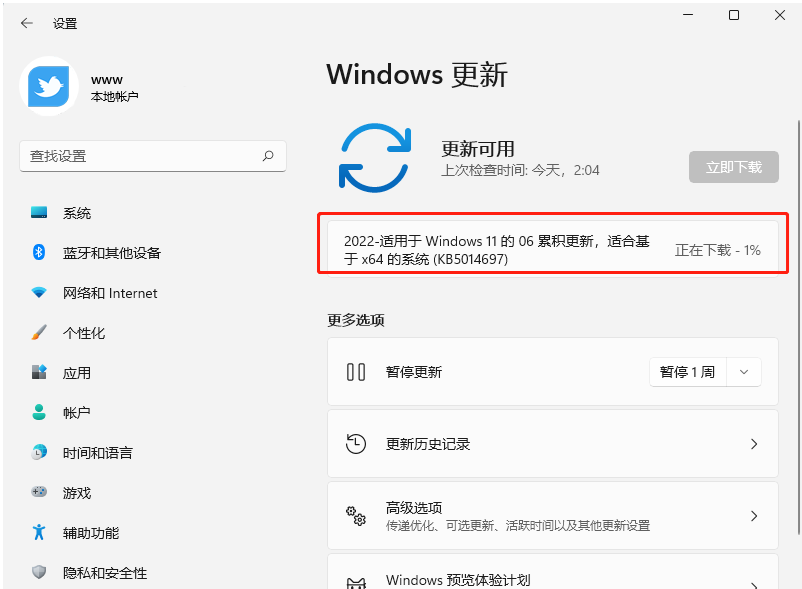Click the 立即下载 button
The height and width of the screenshot is (589, 802).
[x=733, y=167]
